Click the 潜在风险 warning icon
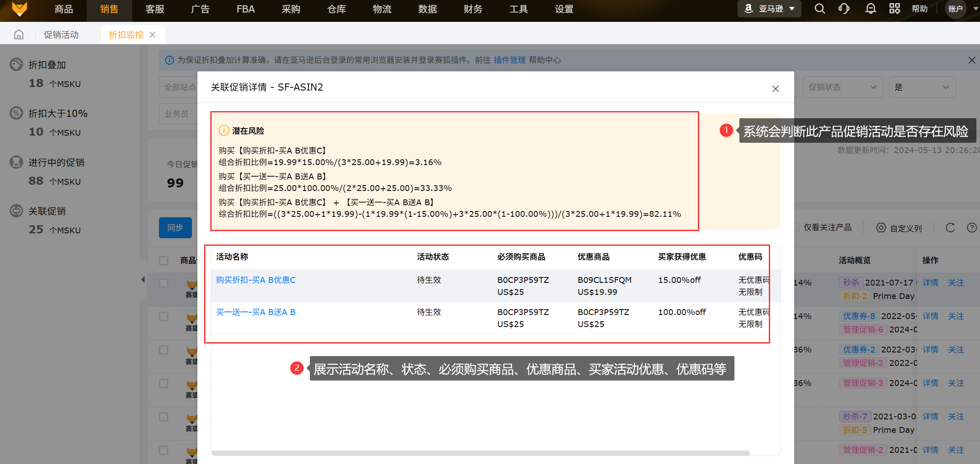Screen dimensions: 980x464 coord(224,131)
